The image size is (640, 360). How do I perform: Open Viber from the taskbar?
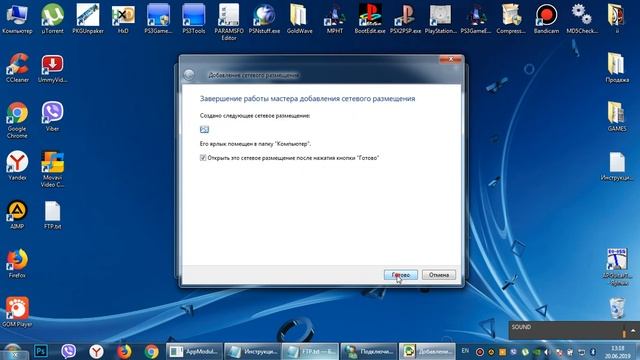[x=68, y=351]
